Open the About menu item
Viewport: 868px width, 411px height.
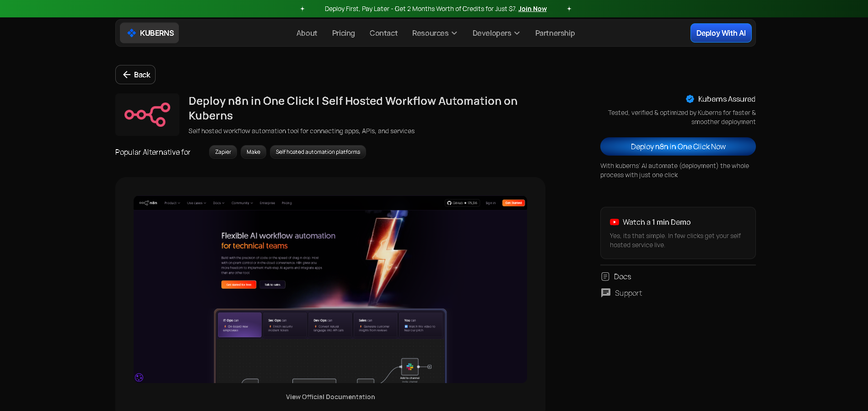coord(307,33)
